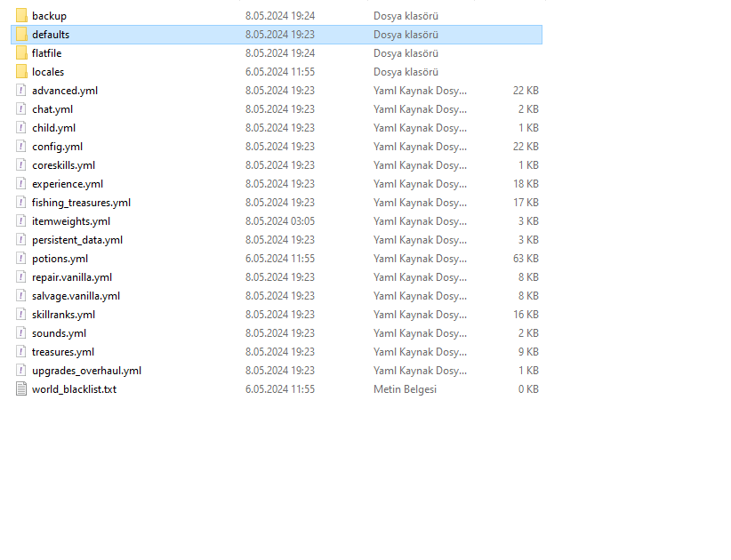Select the child.yml file name
The image size is (731, 560).
(53, 128)
